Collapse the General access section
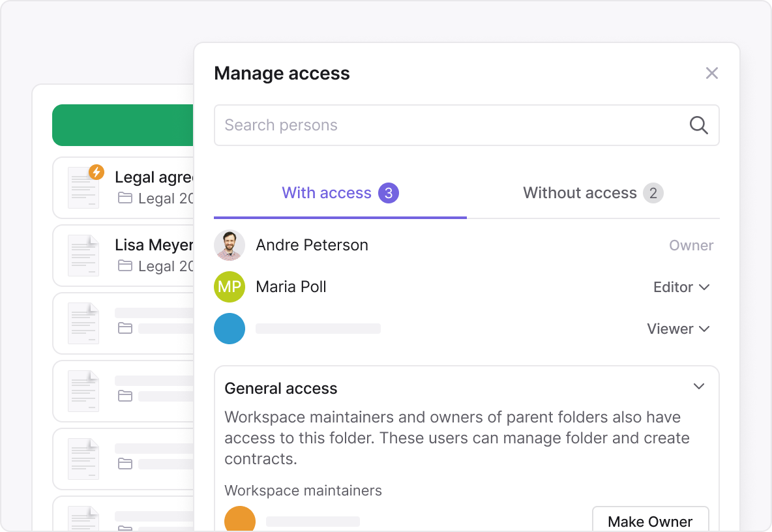 click(699, 387)
